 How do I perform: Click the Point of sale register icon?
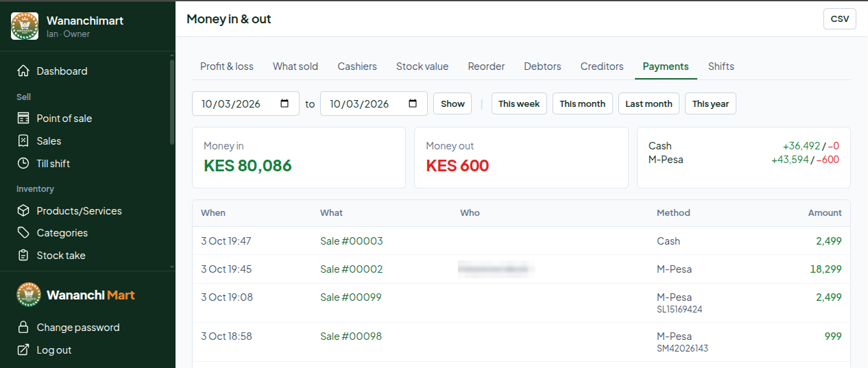(x=23, y=119)
